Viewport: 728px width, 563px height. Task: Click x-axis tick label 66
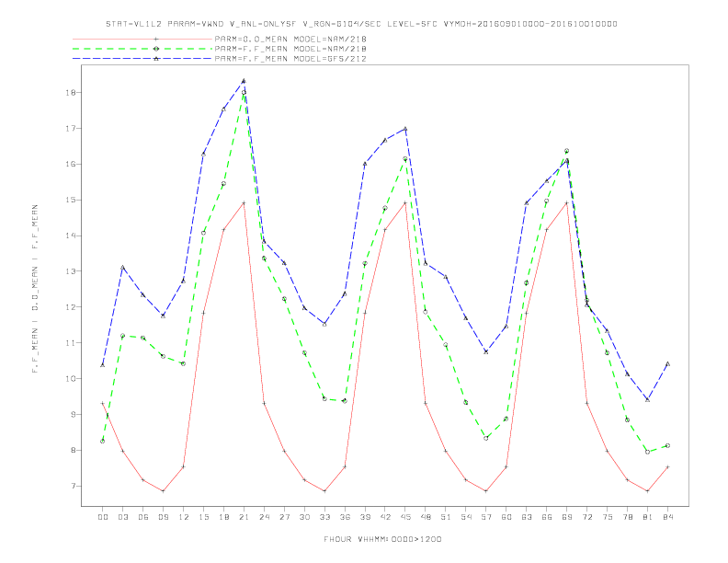click(547, 517)
